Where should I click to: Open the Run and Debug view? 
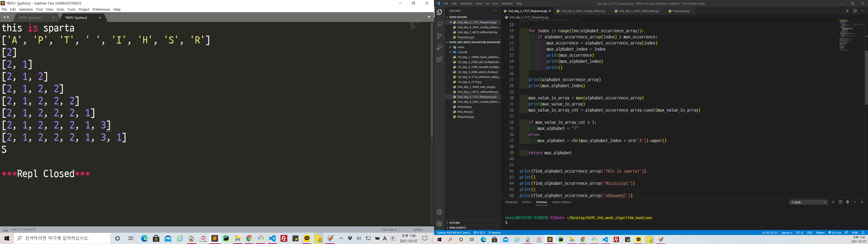click(439, 47)
